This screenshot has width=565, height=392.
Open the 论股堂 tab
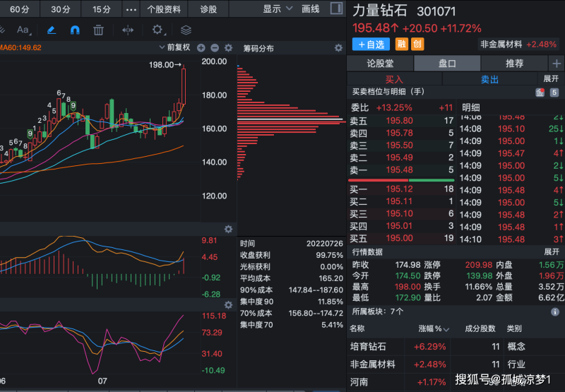coord(380,64)
